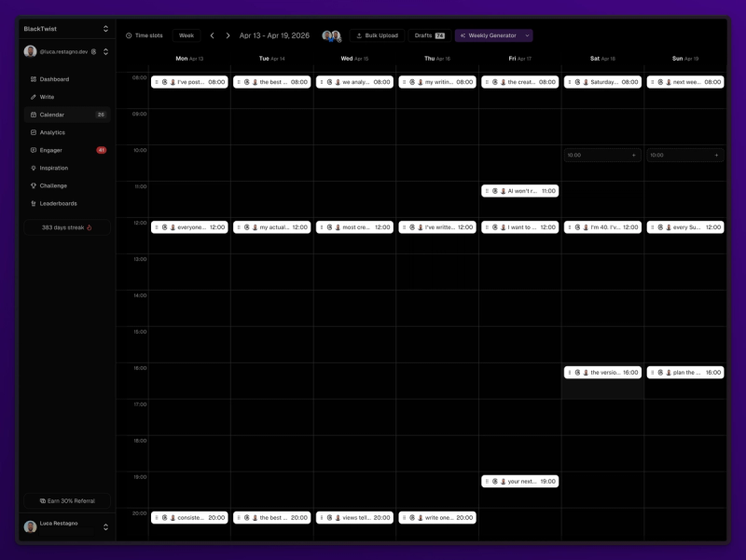The height and width of the screenshot is (560, 746).
Task: Click the upload icon on Bulk Upload
Action: click(x=358, y=35)
